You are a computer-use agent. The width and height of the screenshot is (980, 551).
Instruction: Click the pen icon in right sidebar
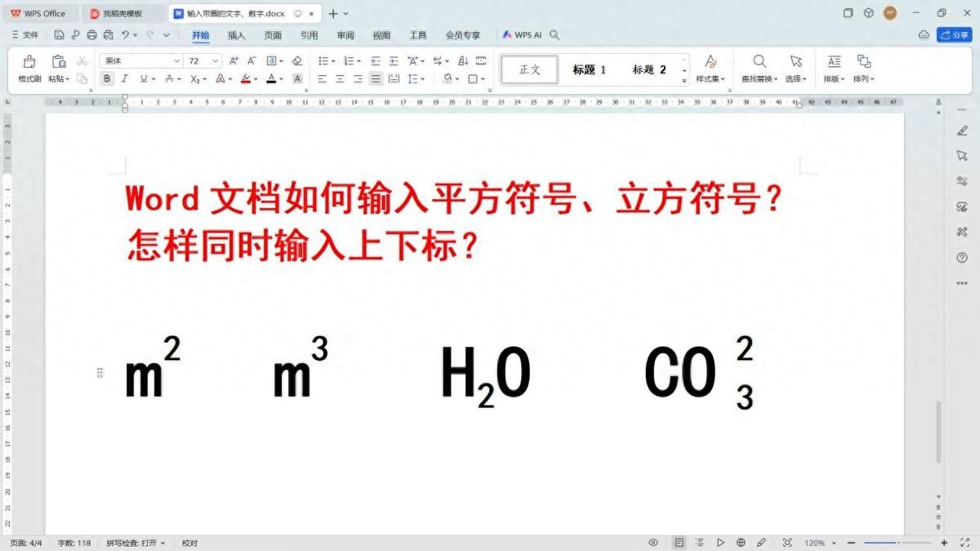coord(962,131)
